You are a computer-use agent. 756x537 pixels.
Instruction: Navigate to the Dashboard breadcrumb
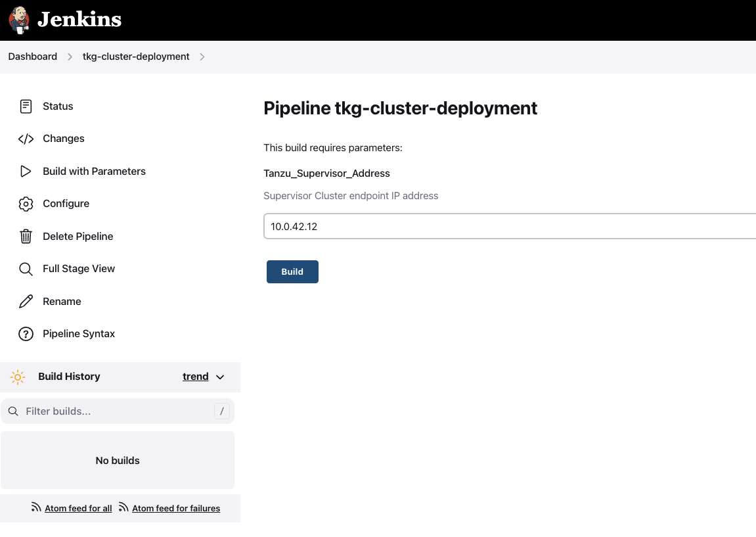coord(32,57)
